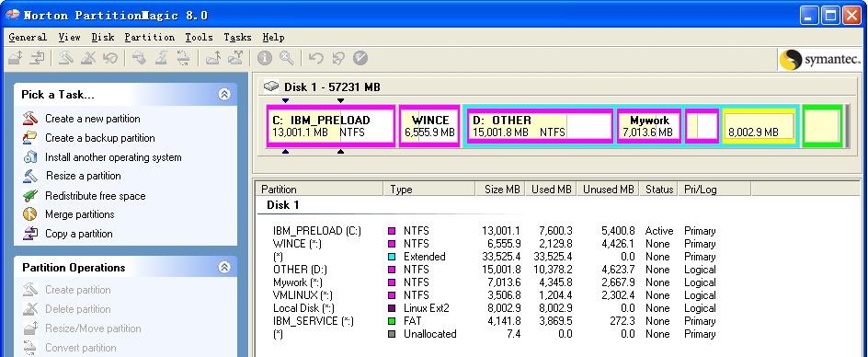The height and width of the screenshot is (357, 868).
Task: Click the Merge partitions Y-shaped toolbar icon
Action: [x=235, y=58]
